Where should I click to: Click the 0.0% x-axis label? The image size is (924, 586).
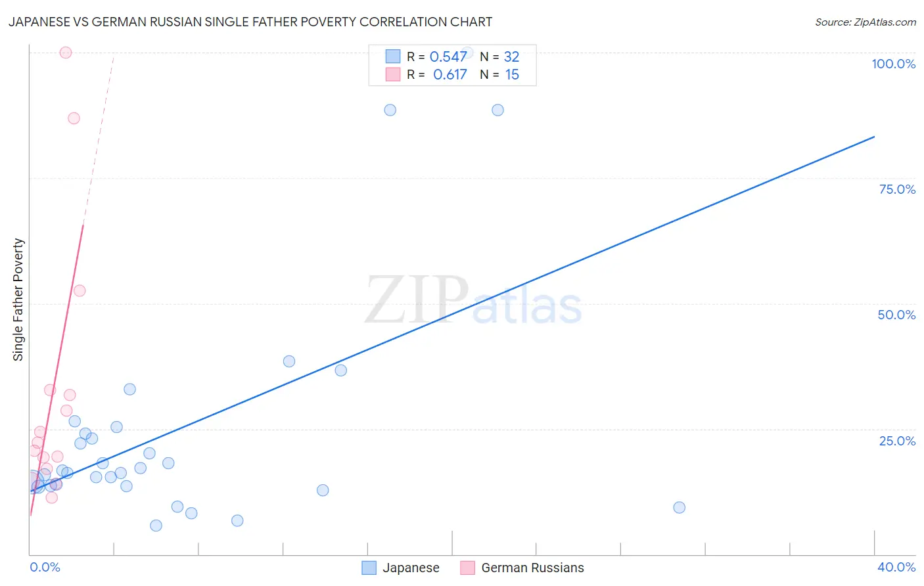tap(45, 567)
